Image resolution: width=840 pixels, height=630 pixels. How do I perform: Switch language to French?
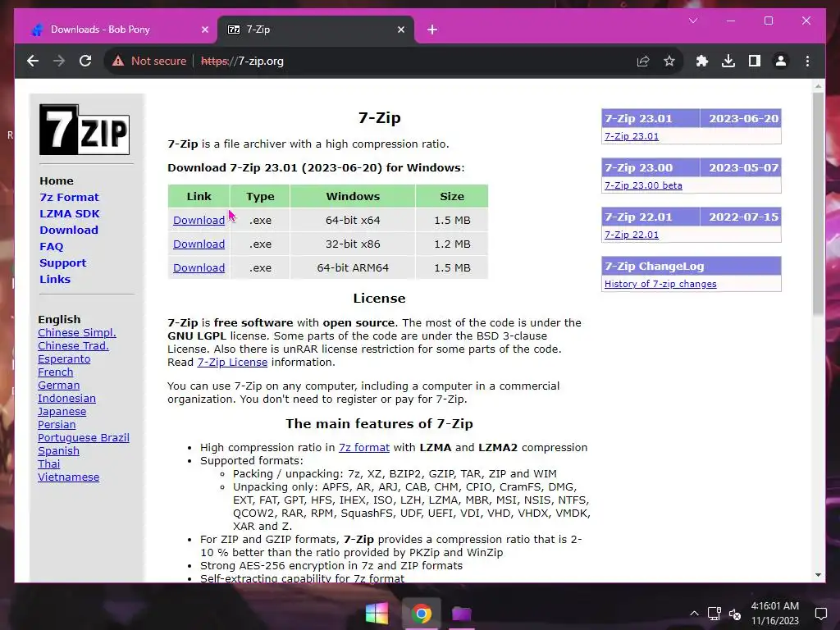point(55,372)
